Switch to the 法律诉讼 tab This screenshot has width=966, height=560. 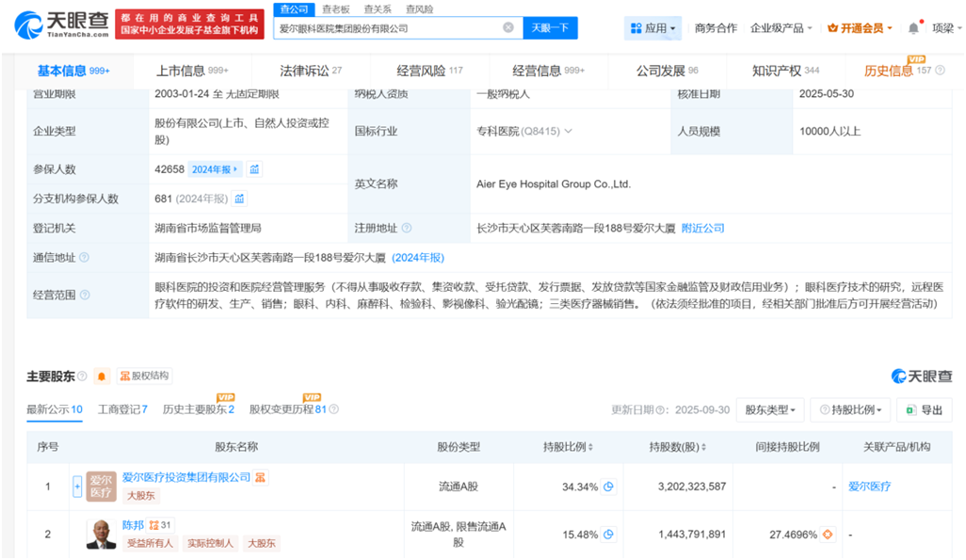coord(311,71)
